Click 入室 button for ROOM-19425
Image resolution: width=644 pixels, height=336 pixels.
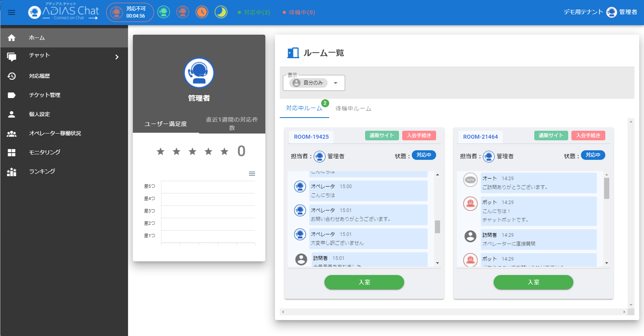364,282
